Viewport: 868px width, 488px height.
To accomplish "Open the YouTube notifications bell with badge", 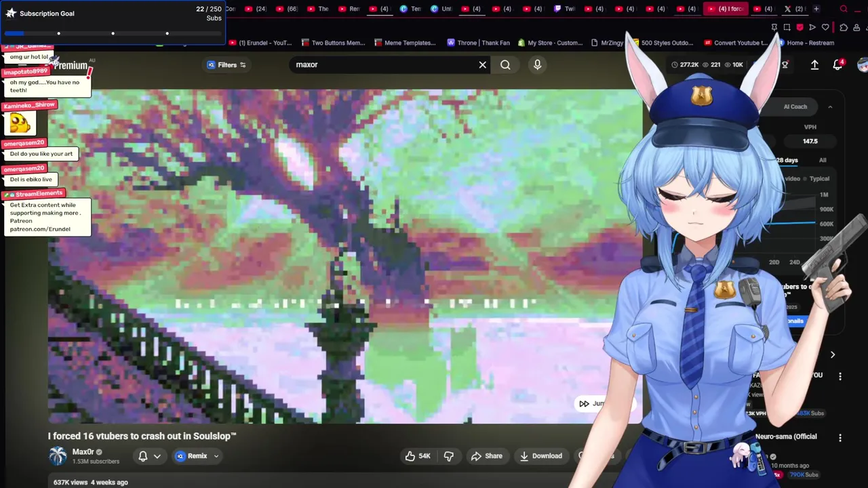I will pyautogui.click(x=837, y=65).
